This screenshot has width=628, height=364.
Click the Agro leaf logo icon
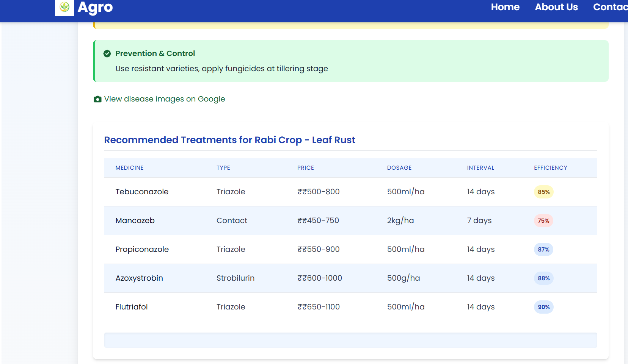(x=64, y=7)
